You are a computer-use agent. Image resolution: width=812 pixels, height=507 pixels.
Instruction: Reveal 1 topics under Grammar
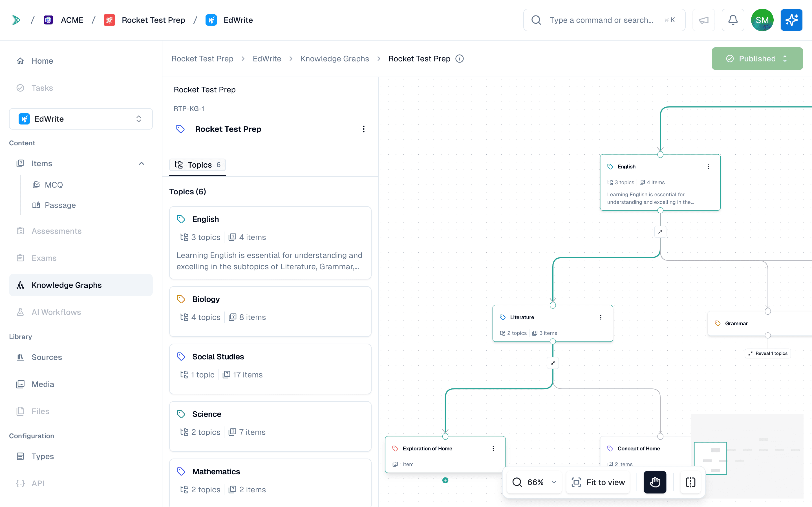click(x=768, y=353)
